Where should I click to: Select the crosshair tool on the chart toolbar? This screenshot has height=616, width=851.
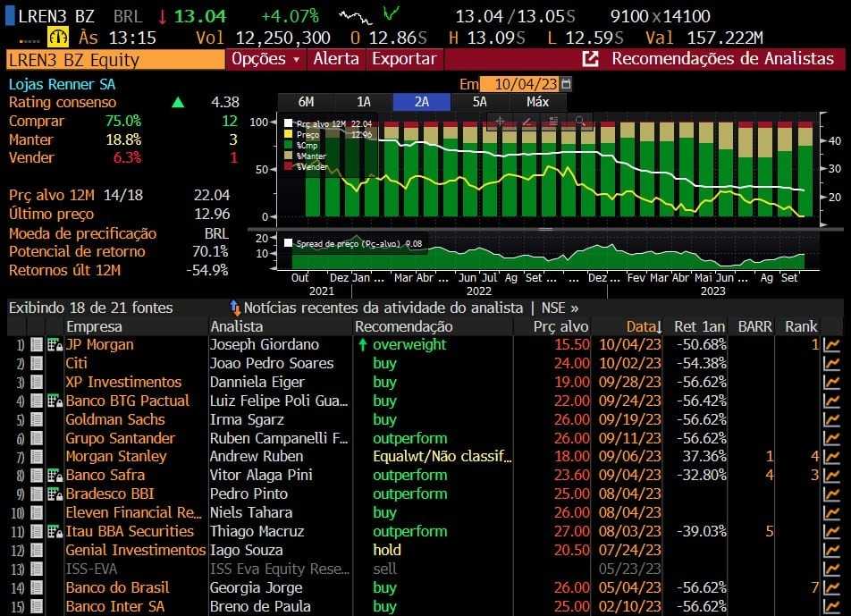click(x=500, y=121)
